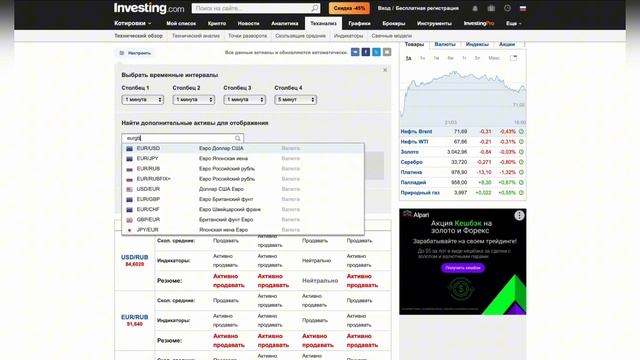
Task: Choose EUR/CHF in the suggestion list
Action: 243,209
